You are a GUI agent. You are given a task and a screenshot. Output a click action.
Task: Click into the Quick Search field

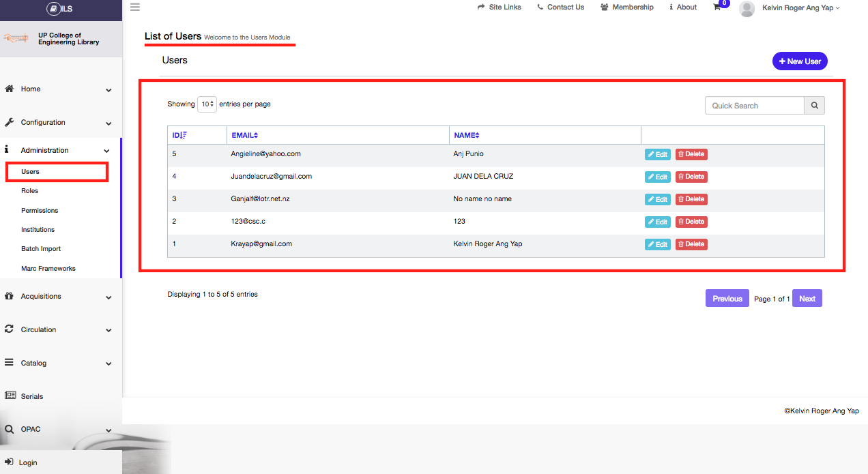[754, 106]
